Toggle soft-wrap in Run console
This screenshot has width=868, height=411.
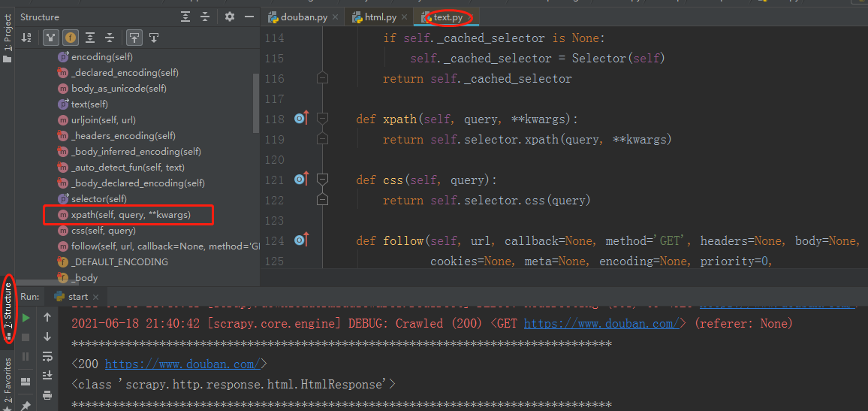click(47, 356)
